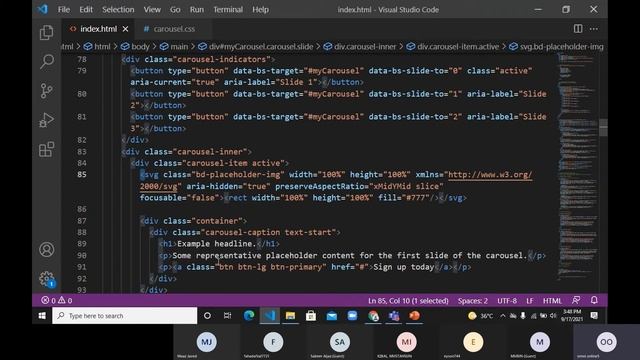Click the weather 36°C taskbar widget

tap(480, 316)
